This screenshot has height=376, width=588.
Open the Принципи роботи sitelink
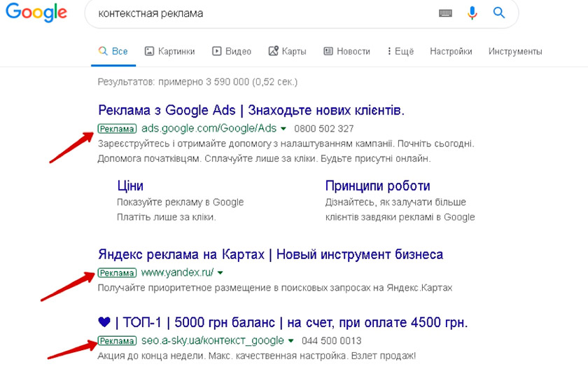pyautogui.click(x=377, y=186)
